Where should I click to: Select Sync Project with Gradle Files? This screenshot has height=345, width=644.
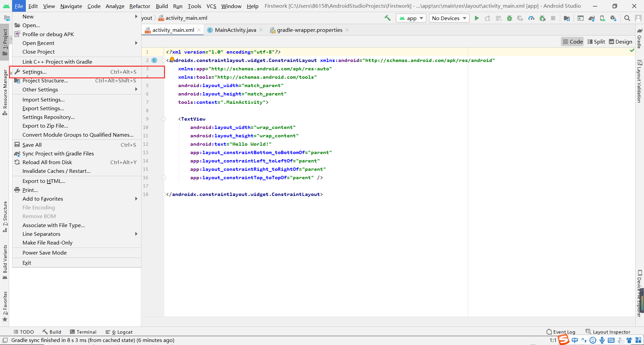click(77, 153)
